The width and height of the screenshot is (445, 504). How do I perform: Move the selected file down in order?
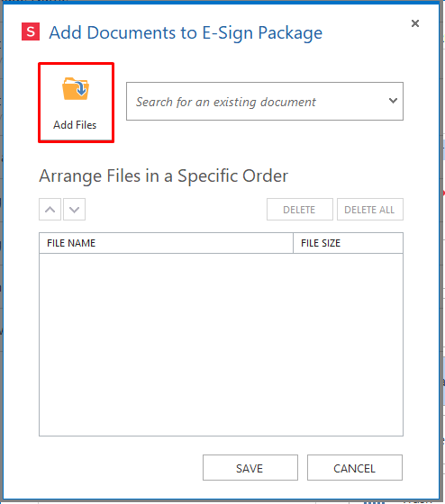click(75, 210)
